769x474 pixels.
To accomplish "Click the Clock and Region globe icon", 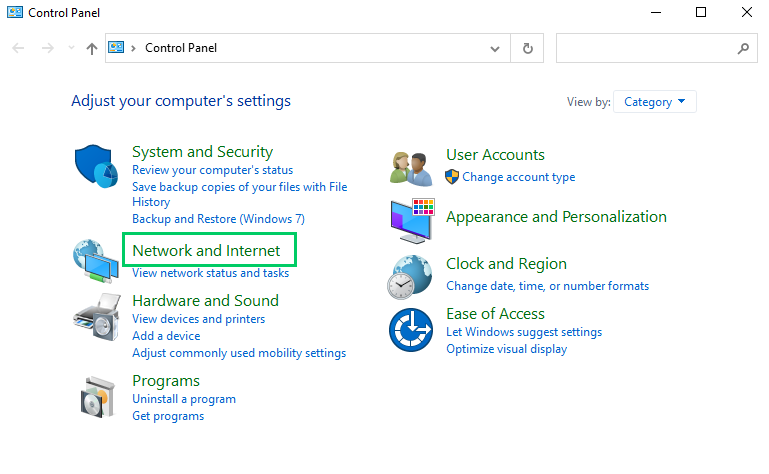I will tap(410, 277).
